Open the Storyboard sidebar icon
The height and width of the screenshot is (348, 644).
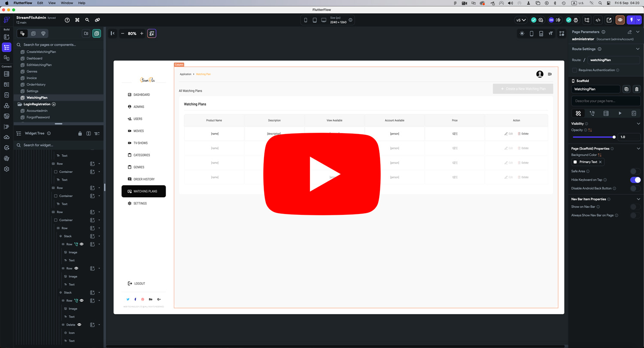tap(6, 58)
